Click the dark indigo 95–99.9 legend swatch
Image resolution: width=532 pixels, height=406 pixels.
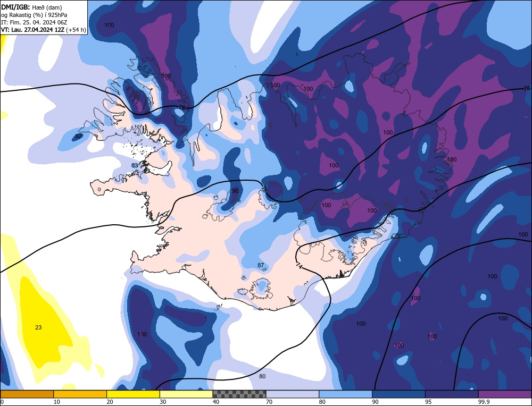[452, 394]
